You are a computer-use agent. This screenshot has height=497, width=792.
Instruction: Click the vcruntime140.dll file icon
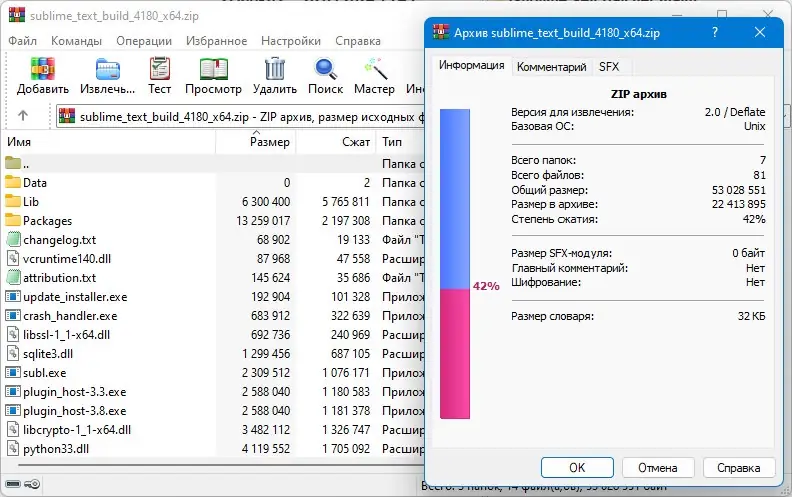point(14,259)
